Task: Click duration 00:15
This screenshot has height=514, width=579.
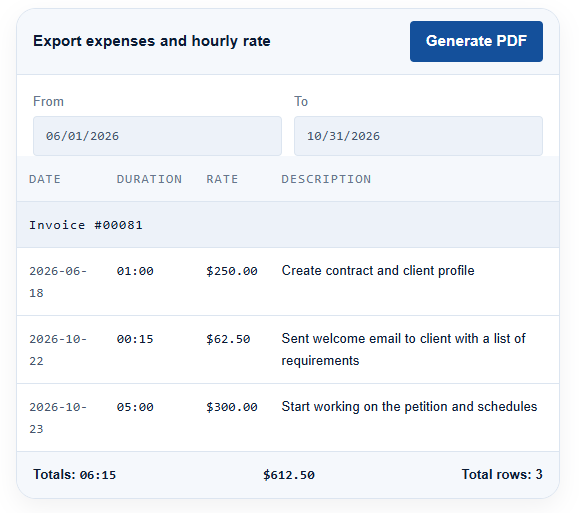Action: pyautogui.click(x=135, y=339)
